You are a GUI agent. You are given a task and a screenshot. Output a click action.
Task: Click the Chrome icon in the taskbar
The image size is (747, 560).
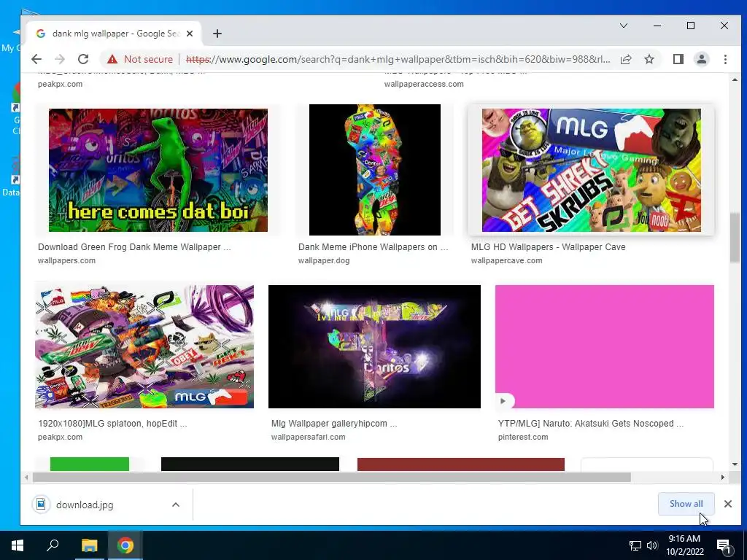tap(125, 545)
